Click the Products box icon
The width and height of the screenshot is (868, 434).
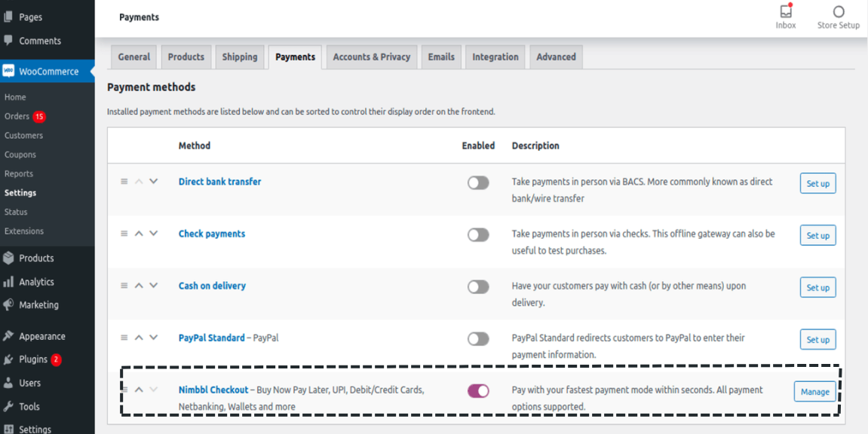tap(8, 258)
